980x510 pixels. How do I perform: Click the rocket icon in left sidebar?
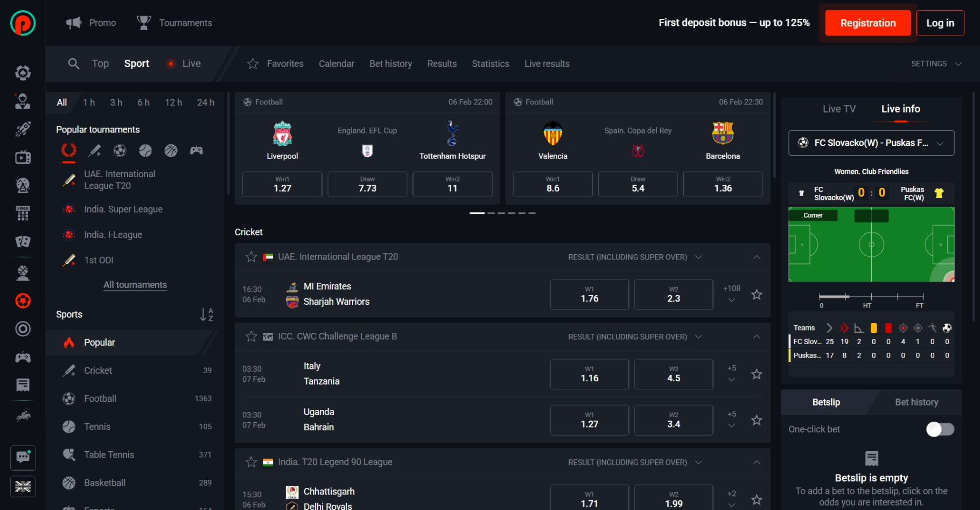23,129
